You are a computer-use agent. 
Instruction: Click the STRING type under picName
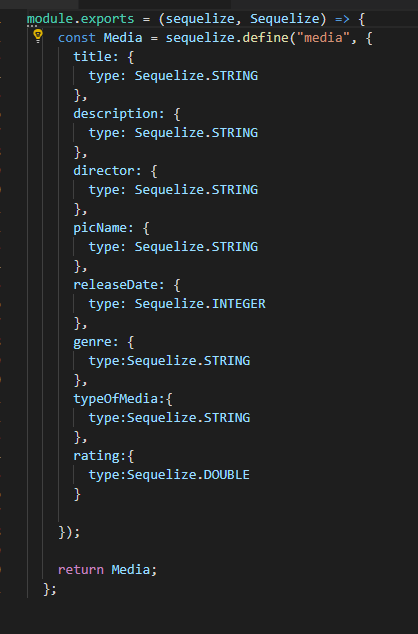click(235, 247)
